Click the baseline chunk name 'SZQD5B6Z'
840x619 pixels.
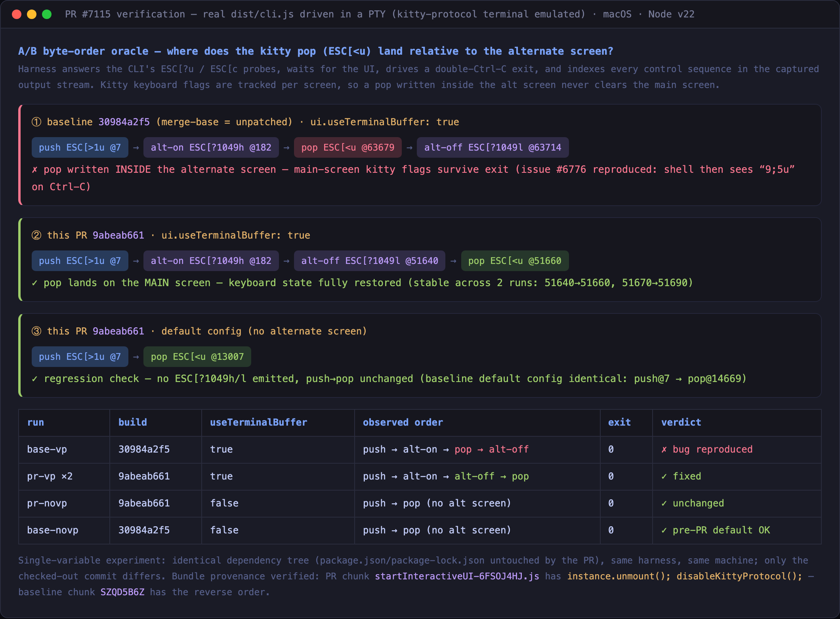(122, 592)
